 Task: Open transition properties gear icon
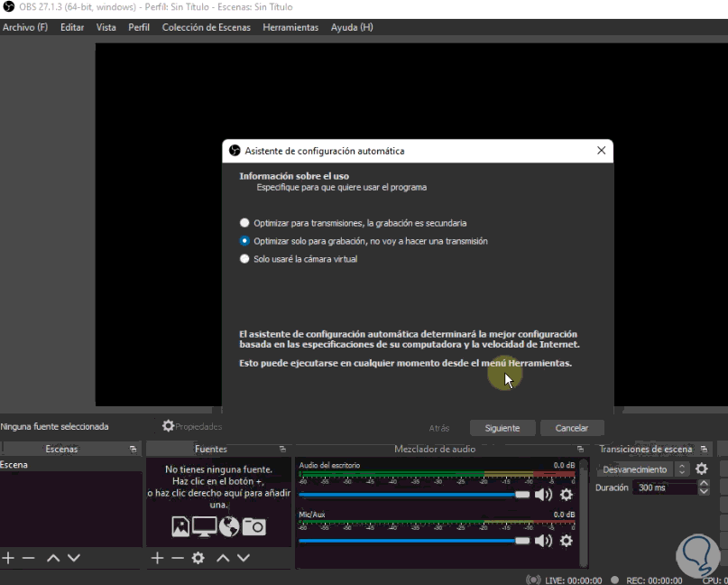(x=702, y=469)
